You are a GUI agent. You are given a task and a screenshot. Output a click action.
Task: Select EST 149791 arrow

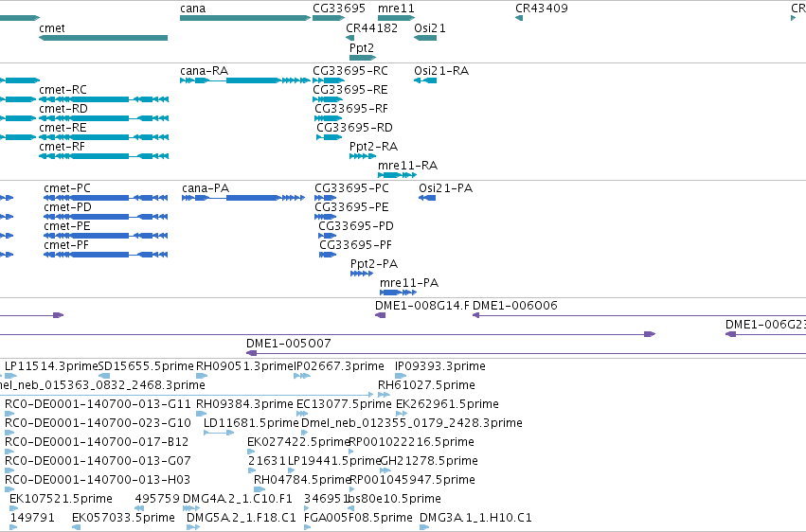pos(14,527)
